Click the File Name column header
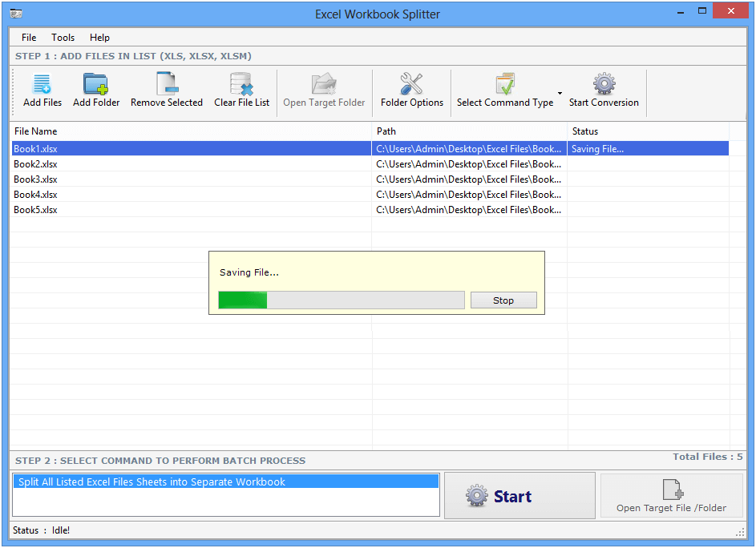 tap(191, 131)
